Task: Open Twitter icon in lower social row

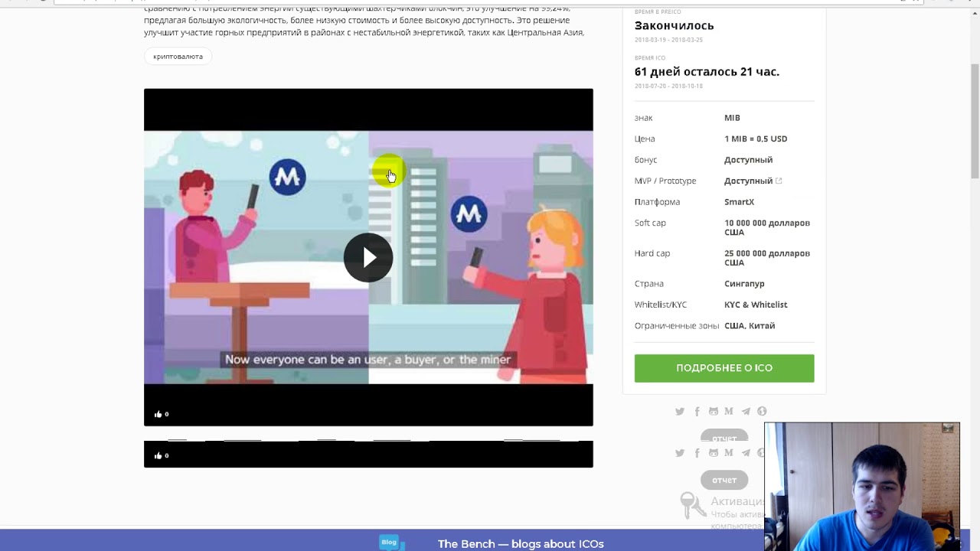Action: [x=680, y=453]
